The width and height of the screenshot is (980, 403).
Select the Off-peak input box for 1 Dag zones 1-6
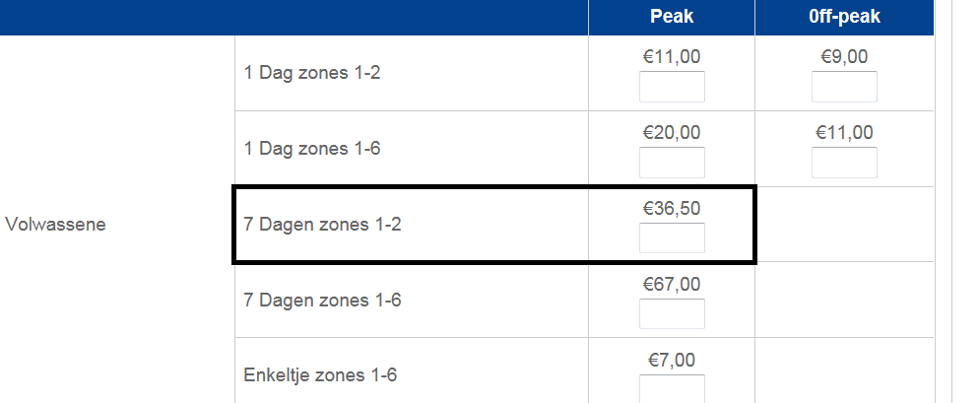coord(844,163)
